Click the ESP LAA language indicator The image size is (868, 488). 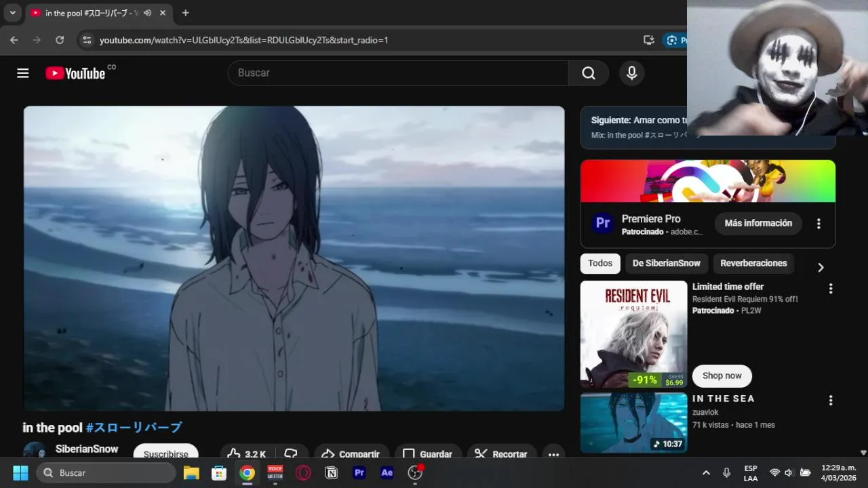pos(751,473)
